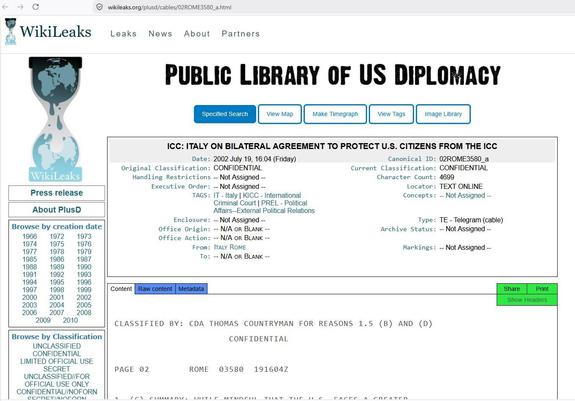Browse cables created in 2010
This screenshot has width=575, height=401.
[70, 320]
